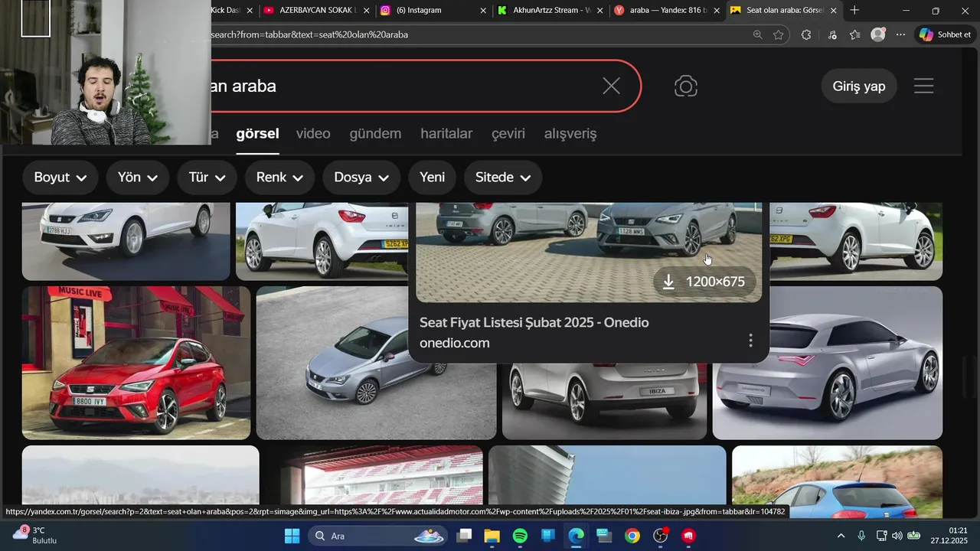
Task: Close the AkhunArtzz Stream tab
Action: [x=599, y=11]
